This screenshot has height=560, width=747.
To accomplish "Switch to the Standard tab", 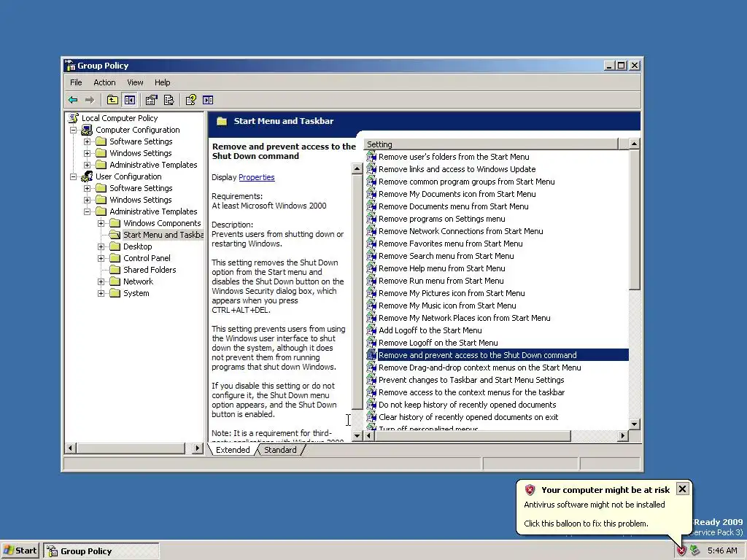I will click(x=280, y=450).
